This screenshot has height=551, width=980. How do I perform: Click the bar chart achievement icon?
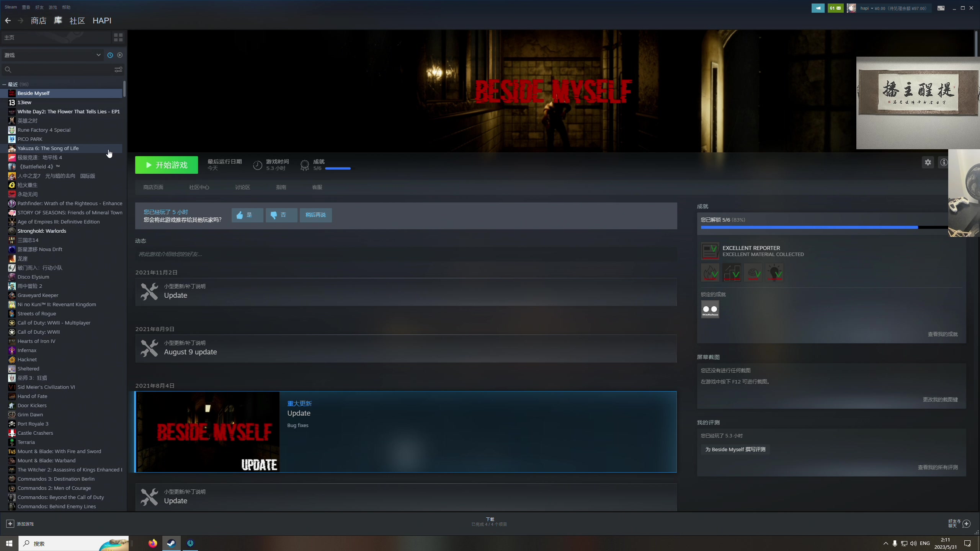(732, 272)
